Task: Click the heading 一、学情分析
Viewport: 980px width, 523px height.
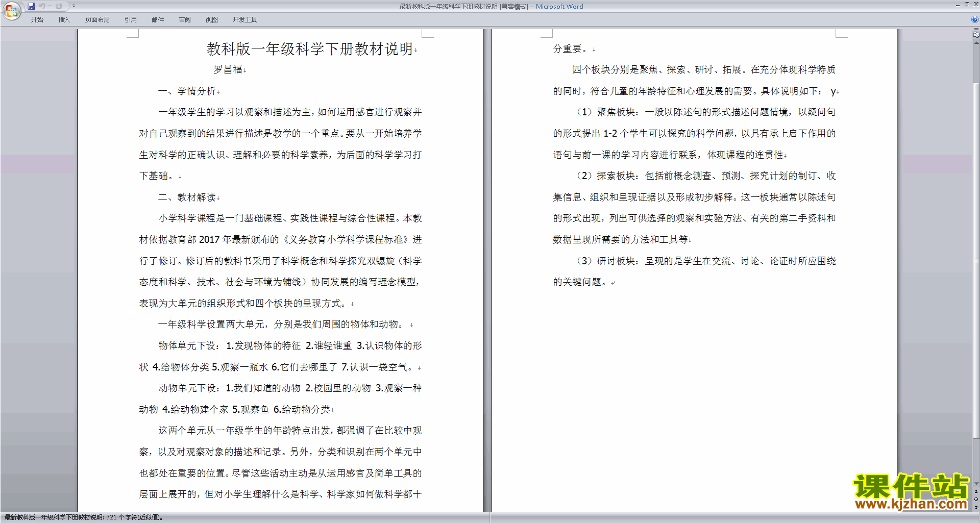Action: click(187, 91)
